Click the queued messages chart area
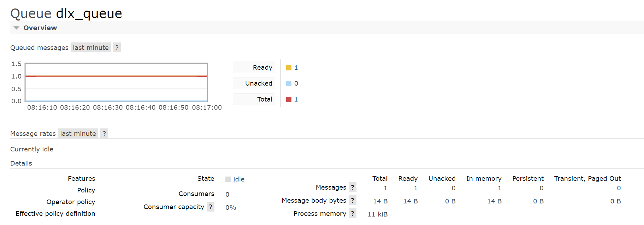The height and width of the screenshot is (225, 644). [116, 82]
